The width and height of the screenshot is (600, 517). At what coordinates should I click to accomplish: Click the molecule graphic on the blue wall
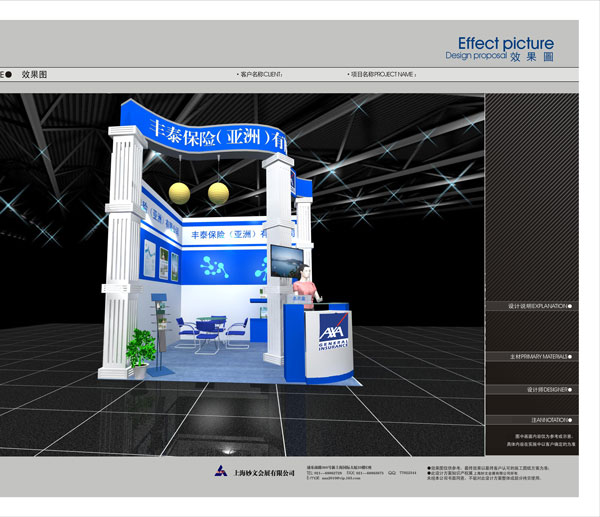[x=214, y=266]
